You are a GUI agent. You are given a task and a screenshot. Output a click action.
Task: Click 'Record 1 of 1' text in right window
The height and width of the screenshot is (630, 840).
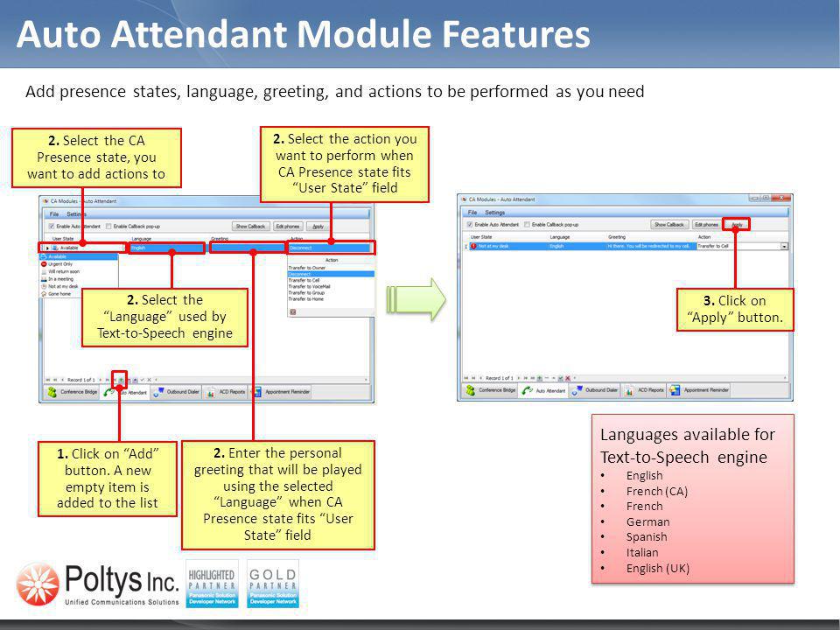tap(500, 378)
